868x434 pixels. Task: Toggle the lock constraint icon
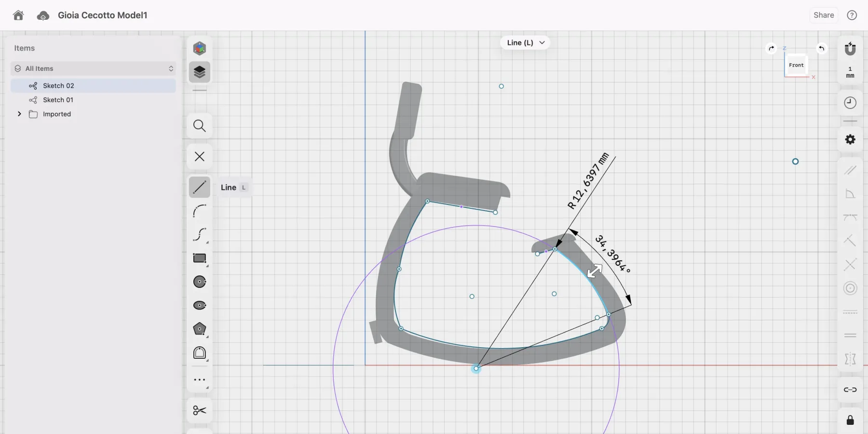click(850, 420)
